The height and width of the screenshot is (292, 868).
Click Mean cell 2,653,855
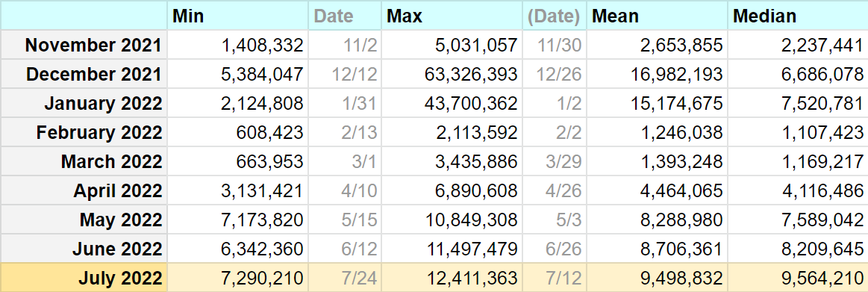657,45
